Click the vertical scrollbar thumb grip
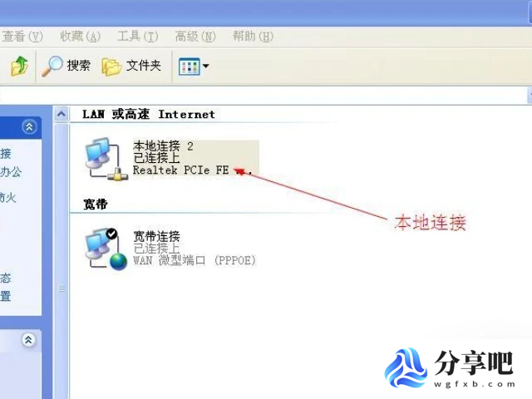The height and width of the screenshot is (399, 532). [62, 288]
